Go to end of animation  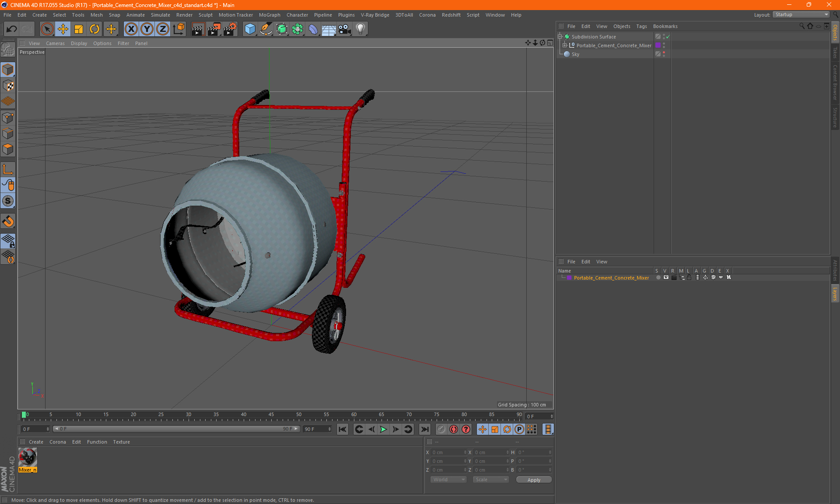click(x=424, y=429)
